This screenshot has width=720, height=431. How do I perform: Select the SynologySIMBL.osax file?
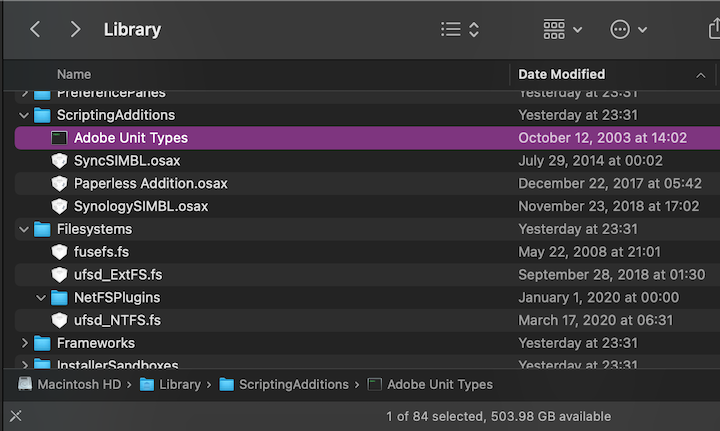[x=141, y=206]
